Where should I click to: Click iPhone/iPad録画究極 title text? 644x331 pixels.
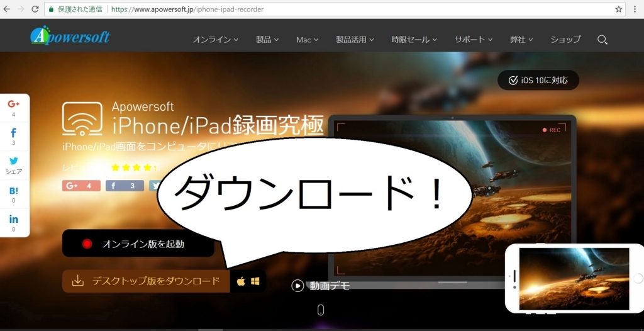point(218,125)
